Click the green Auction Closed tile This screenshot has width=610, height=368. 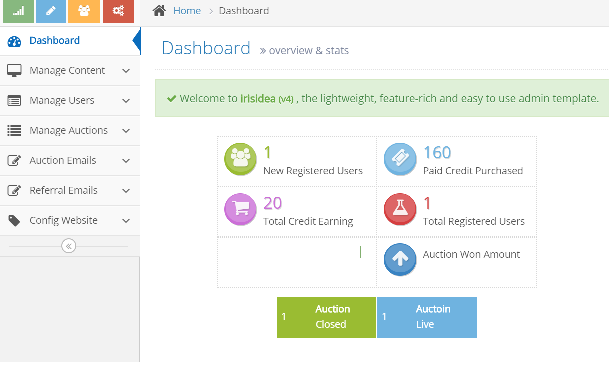[326, 317]
